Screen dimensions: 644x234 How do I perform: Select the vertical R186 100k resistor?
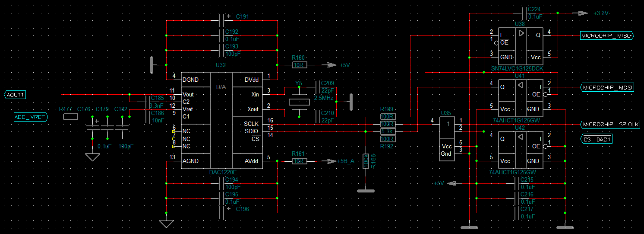point(365,161)
